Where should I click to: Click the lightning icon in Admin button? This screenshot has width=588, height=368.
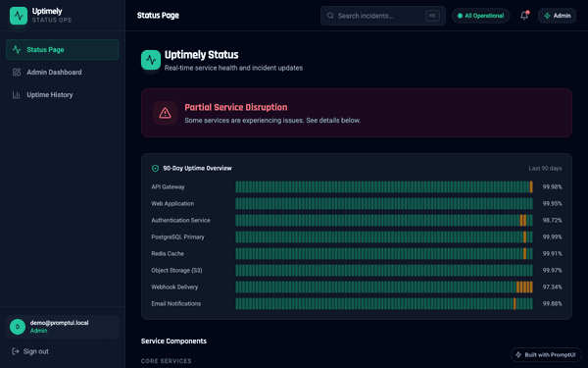(x=547, y=16)
